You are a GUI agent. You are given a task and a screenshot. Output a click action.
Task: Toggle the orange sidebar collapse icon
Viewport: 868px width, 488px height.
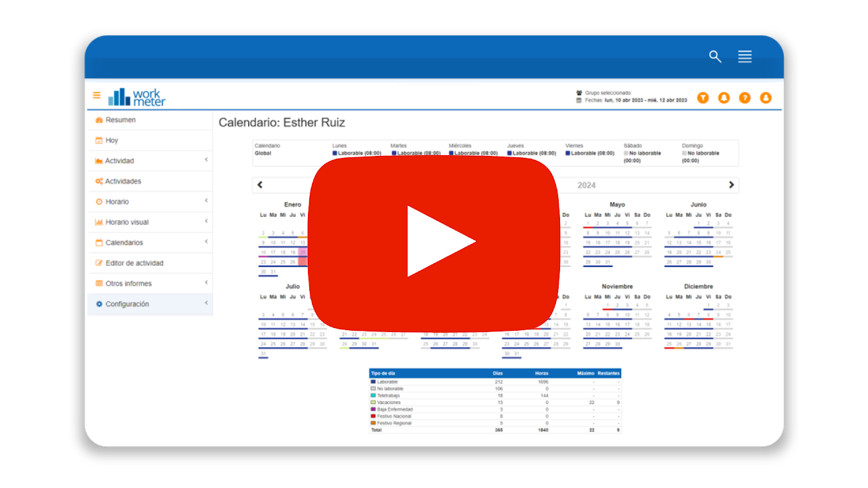click(97, 96)
